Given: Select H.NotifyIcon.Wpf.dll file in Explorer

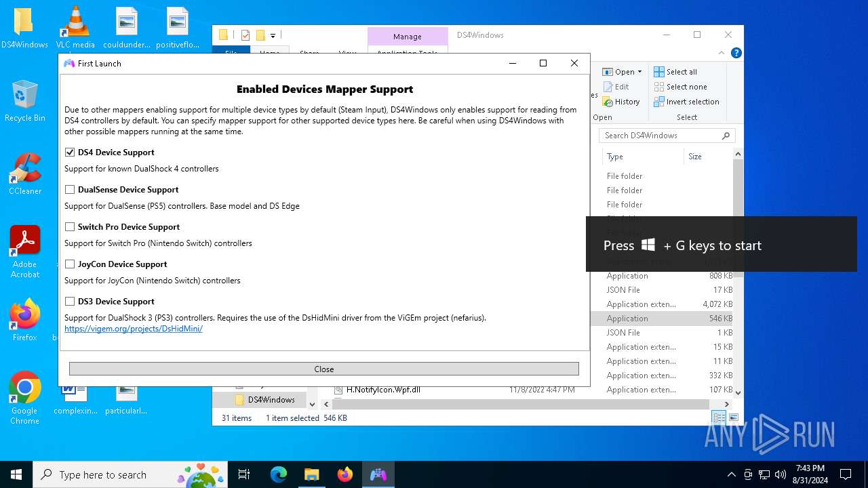Looking at the screenshot, I should pos(383,390).
